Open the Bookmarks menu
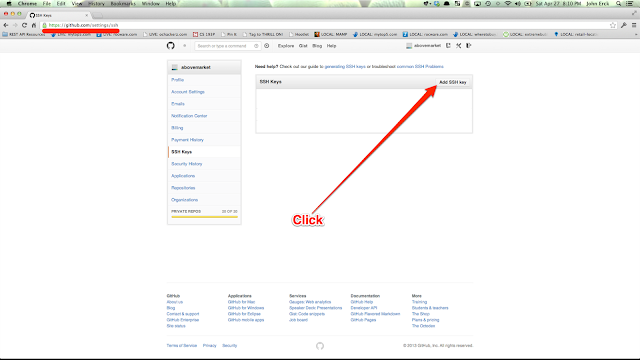Image resolution: width=640 pixels, height=360 pixels. point(123,3)
